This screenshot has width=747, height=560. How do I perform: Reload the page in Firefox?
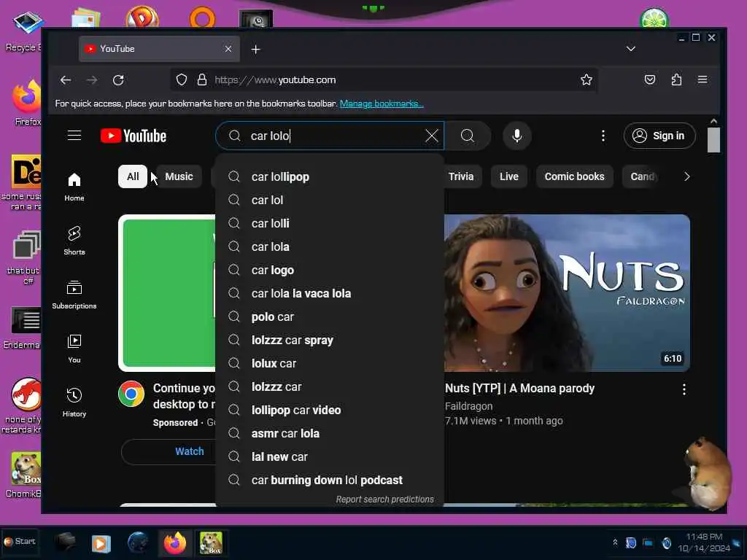click(118, 80)
